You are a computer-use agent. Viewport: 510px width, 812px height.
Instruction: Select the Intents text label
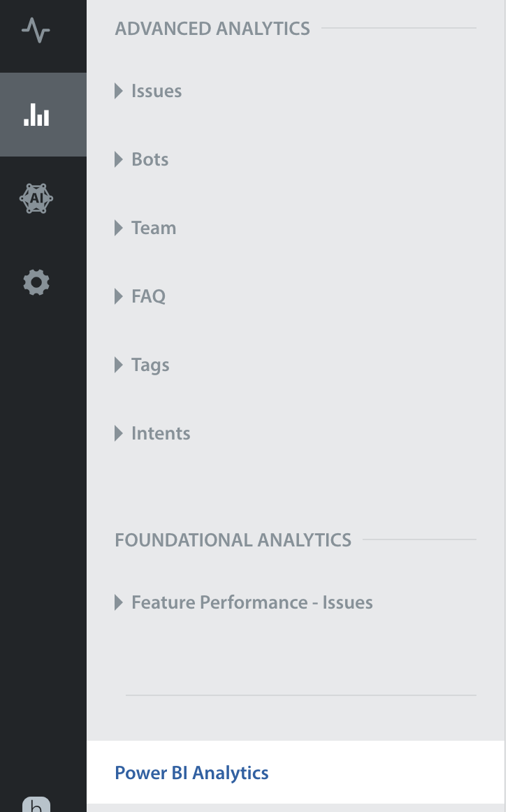[161, 433]
